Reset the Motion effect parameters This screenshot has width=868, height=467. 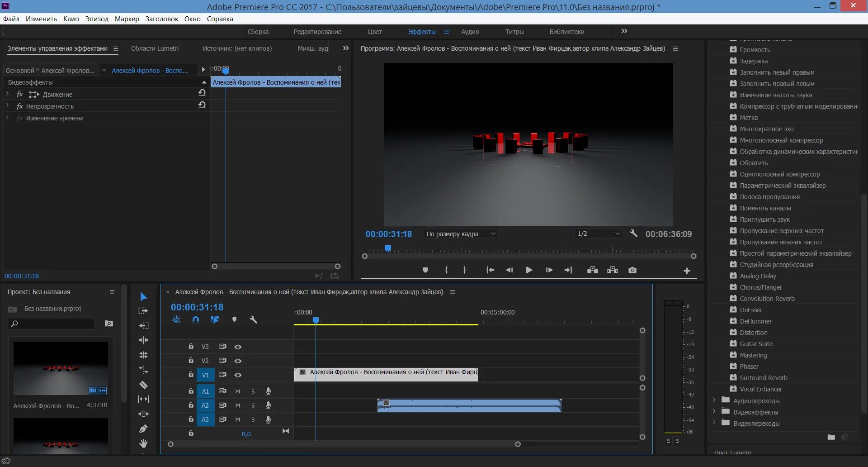[x=202, y=93]
